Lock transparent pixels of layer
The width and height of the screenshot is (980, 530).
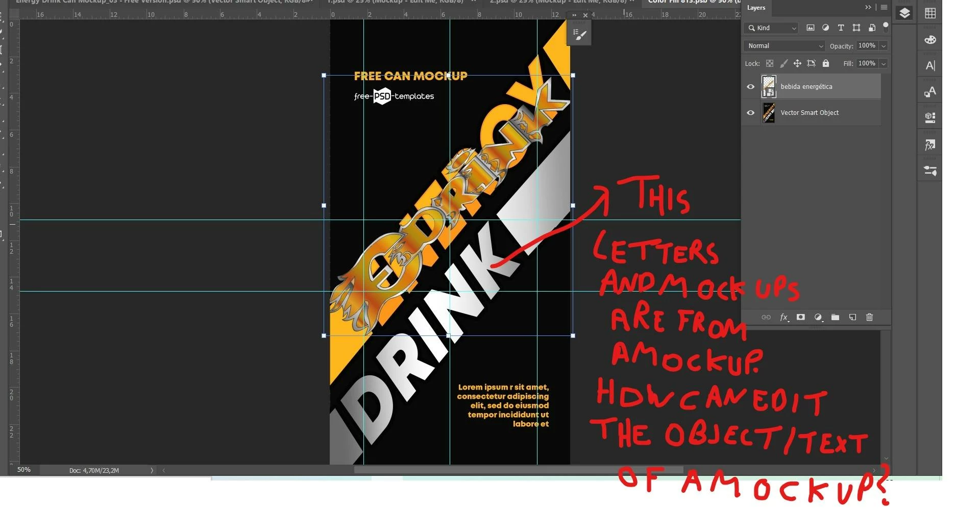(770, 63)
